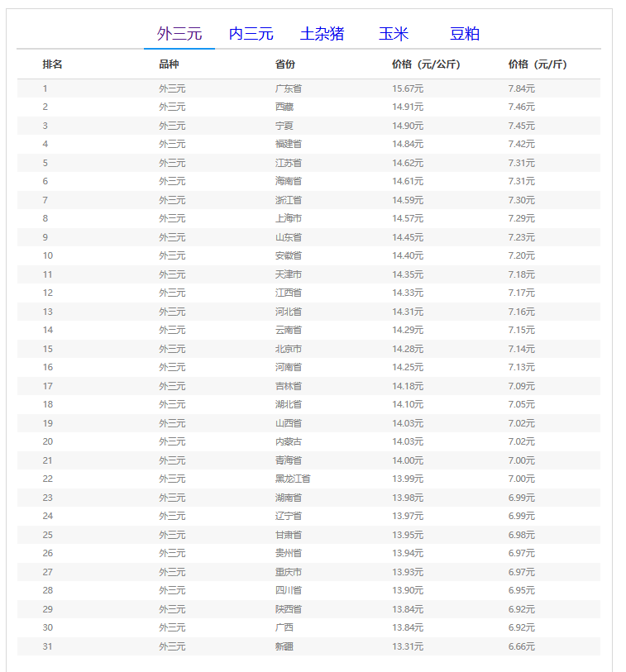Click the 15.67元 price value
626x672 pixels.
pyautogui.click(x=408, y=88)
